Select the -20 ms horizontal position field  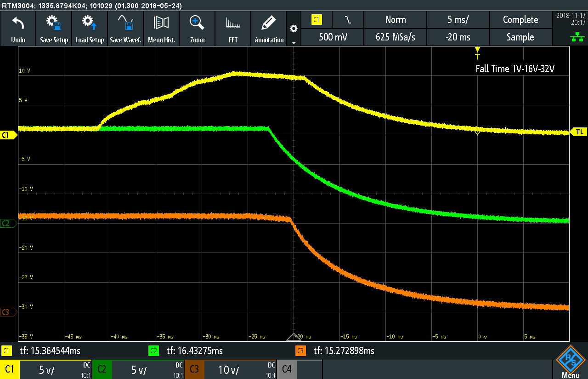(458, 37)
